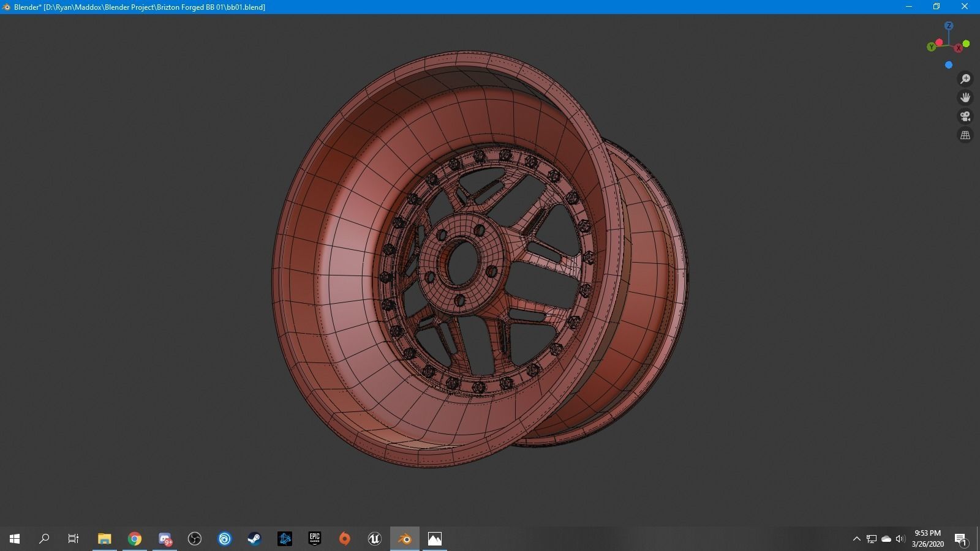The width and height of the screenshot is (980, 551).
Task: Launch OBS Studio from the taskbar
Action: pyautogui.click(x=195, y=539)
